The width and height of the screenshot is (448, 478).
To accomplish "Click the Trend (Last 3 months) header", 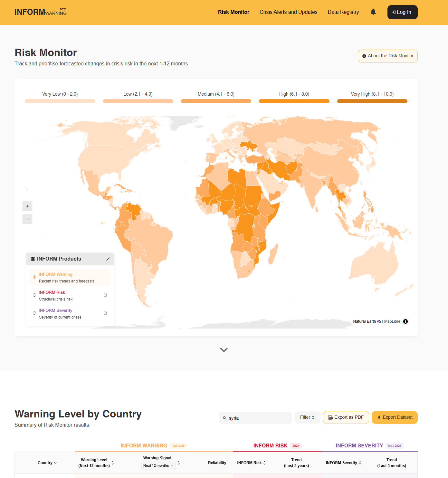I will click(392, 463).
